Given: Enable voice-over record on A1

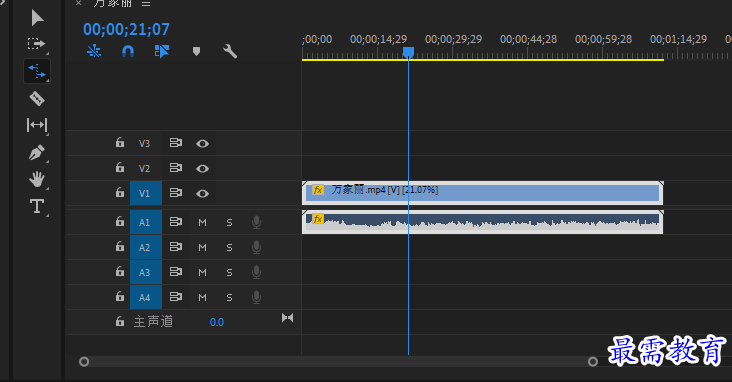Looking at the screenshot, I should pos(256,222).
